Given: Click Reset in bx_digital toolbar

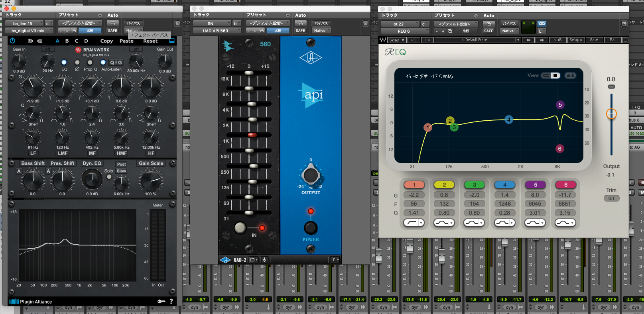Looking at the screenshot, I should click(x=150, y=41).
